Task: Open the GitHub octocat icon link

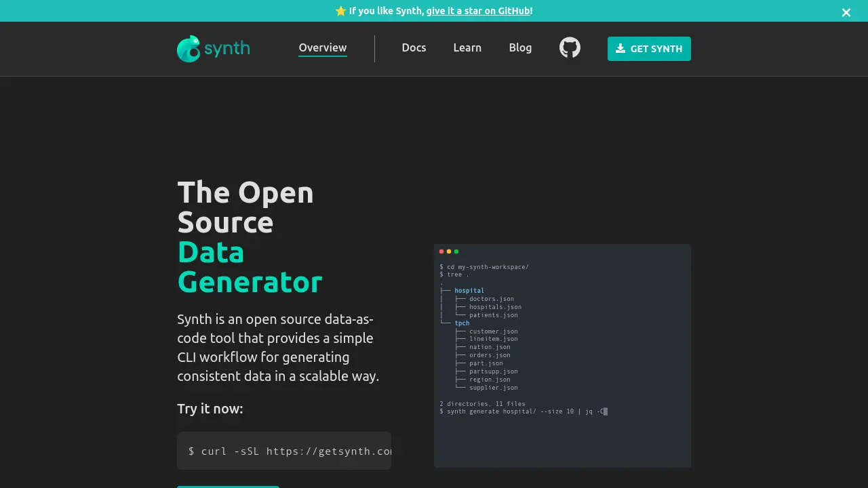Action: click(570, 47)
